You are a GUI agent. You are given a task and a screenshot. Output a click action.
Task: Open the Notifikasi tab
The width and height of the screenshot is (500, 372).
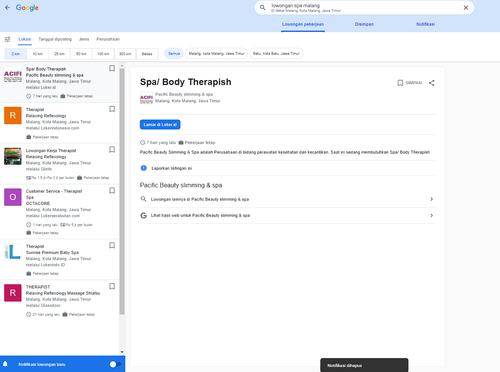[x=425, y=24]
